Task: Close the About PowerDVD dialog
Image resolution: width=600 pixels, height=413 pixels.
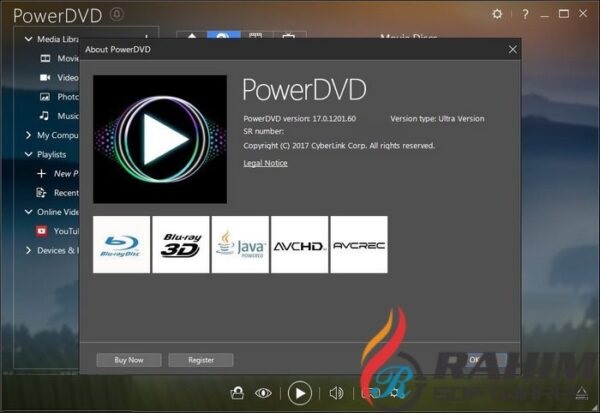Action: coord(513,49)
